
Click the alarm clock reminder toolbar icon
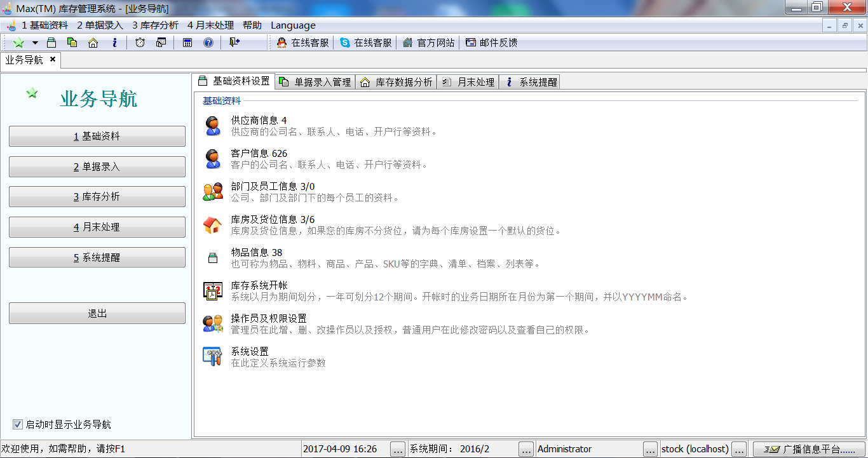pos(140,43)
